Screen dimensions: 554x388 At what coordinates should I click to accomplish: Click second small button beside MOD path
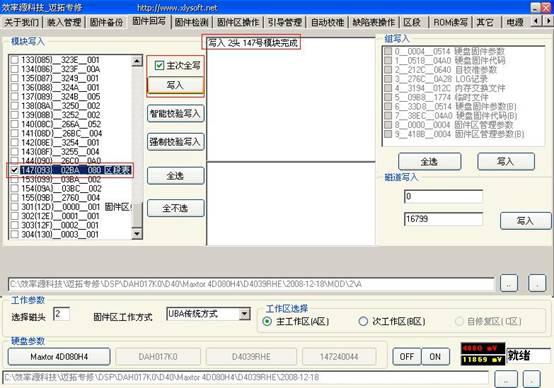537,283
